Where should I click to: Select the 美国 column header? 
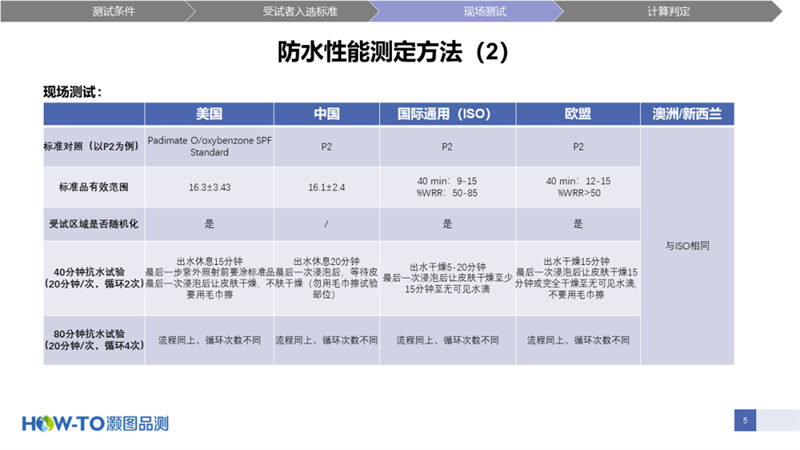pyautogui.click(x=209, y=114)
